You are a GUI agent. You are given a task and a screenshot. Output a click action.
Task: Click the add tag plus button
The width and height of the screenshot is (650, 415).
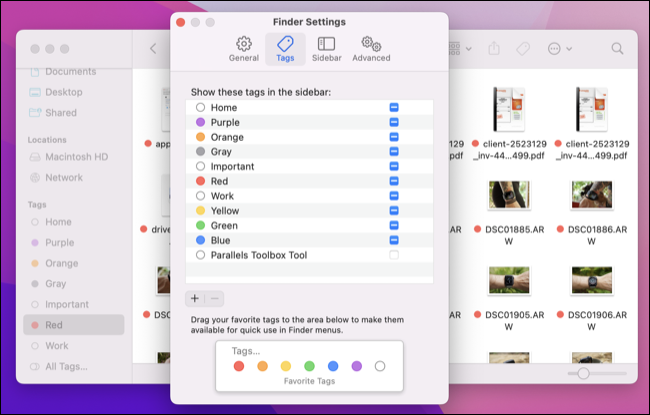195,299
